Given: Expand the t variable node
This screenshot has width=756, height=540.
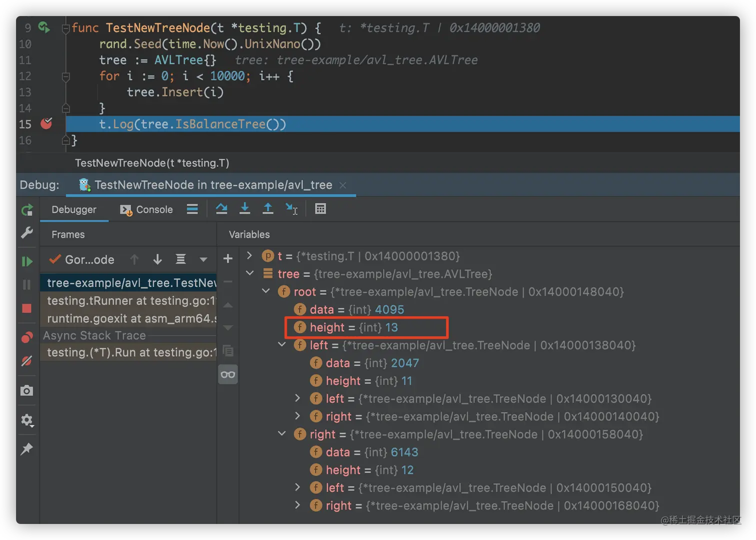Looking at the screenshot, I should tap(249, 256).
